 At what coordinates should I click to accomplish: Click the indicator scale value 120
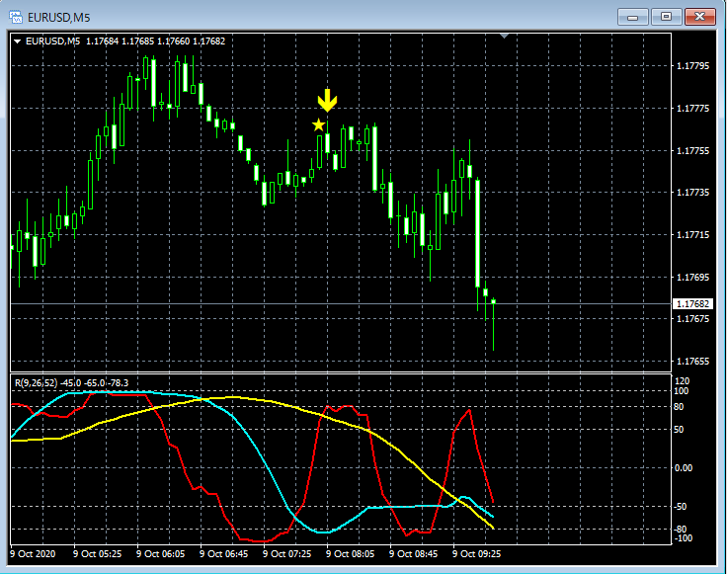682,381
